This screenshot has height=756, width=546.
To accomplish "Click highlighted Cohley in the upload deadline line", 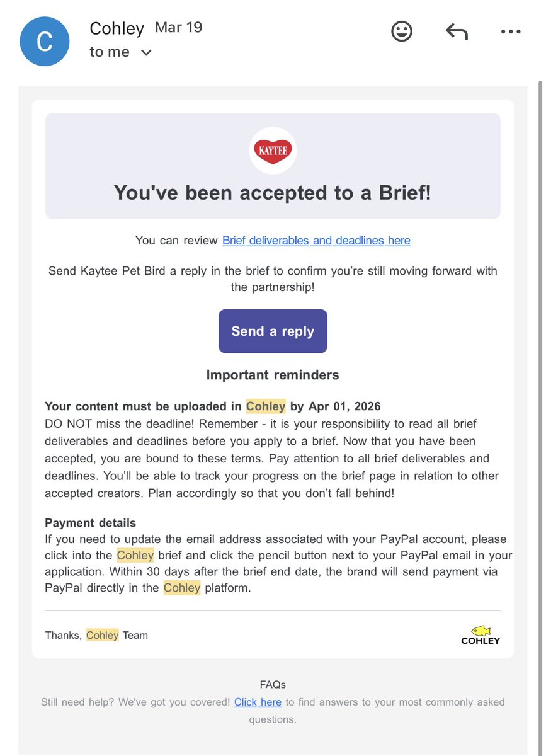I will [x=266, y=406].
